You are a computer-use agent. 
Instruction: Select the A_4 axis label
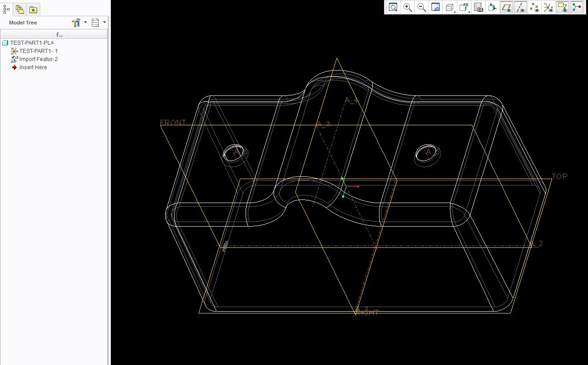pyautogui.click(x=351, y=100)
